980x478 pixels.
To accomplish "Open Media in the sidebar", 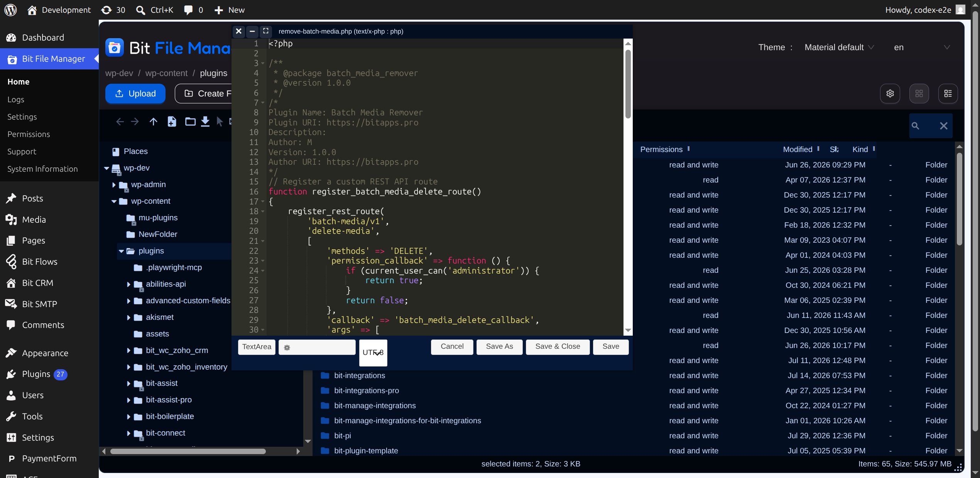I will click(34, 220).
